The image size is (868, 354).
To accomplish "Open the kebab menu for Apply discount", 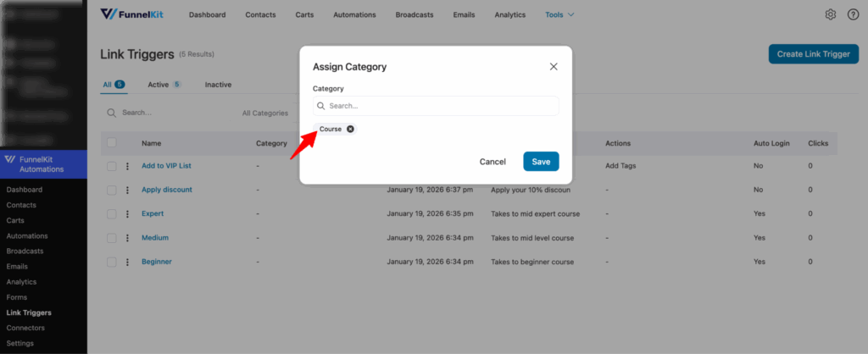I will 127,190.
